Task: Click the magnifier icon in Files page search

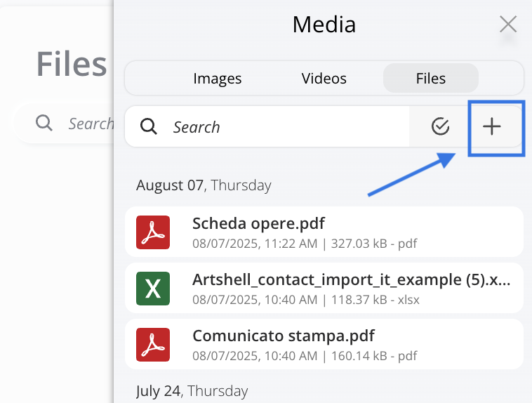Action: point(44,123)
